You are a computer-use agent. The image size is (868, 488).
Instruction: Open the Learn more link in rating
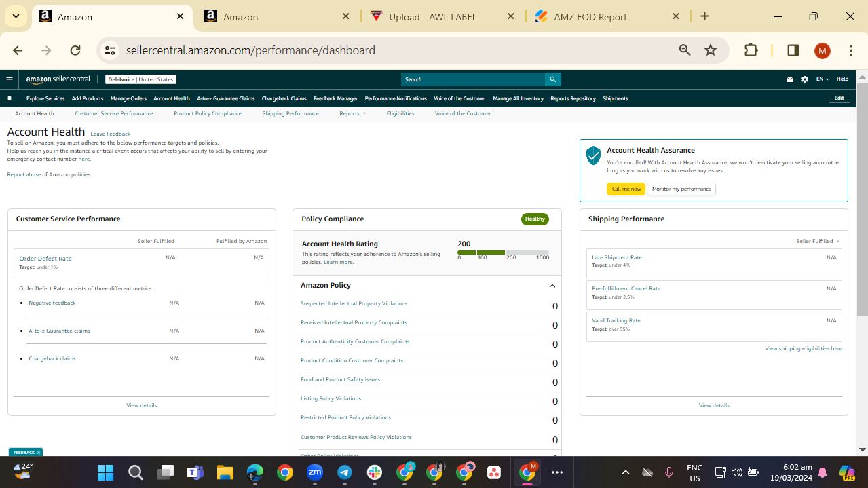(338, 262)
